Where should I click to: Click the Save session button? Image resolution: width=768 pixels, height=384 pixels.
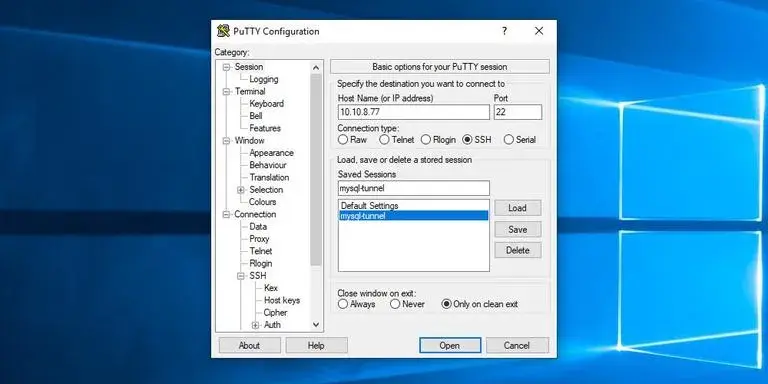pos(518,229)
